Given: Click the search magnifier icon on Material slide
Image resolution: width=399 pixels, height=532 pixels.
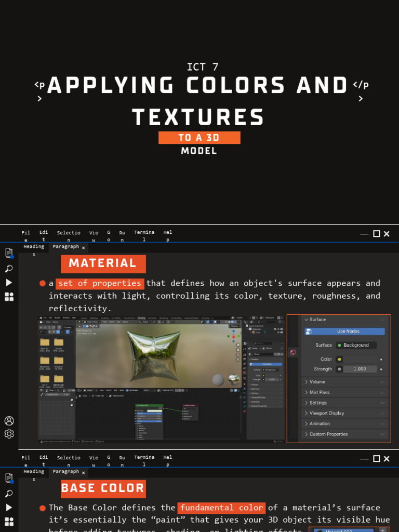Looking at the screenshot, I should tap(9, 269).
